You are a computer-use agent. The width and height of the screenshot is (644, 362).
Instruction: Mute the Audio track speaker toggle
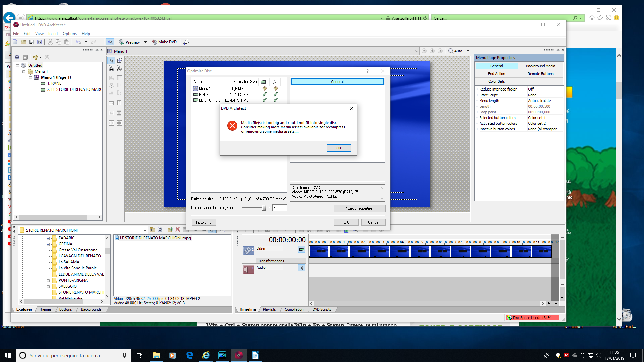(x=302, y=268)
